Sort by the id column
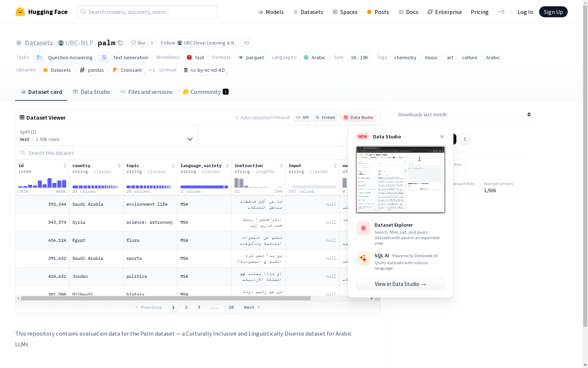This screenshot has height=368, width=588. tap(65, 166)
